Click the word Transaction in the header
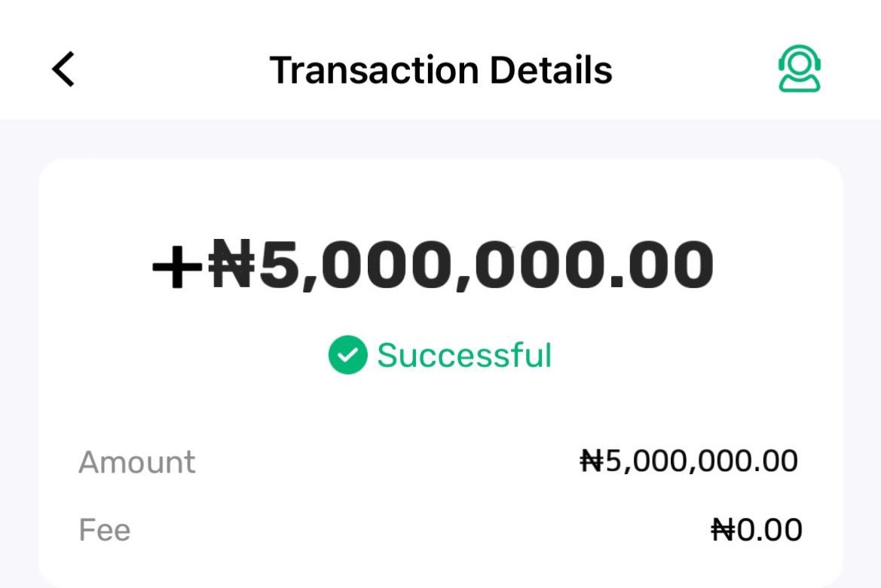This screenshot has height=588, width=881. pyautogui.click(x=375, y=70)
